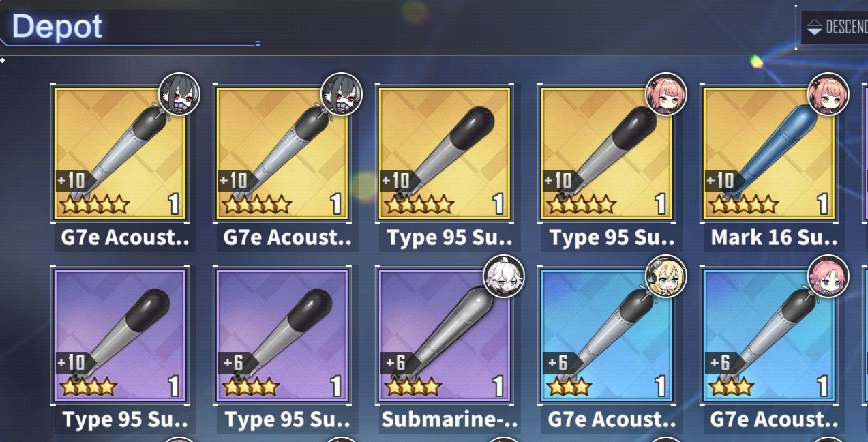Select the gold Type 95 without equipped avatar
The image size is (868, 442).
[445, 153]
